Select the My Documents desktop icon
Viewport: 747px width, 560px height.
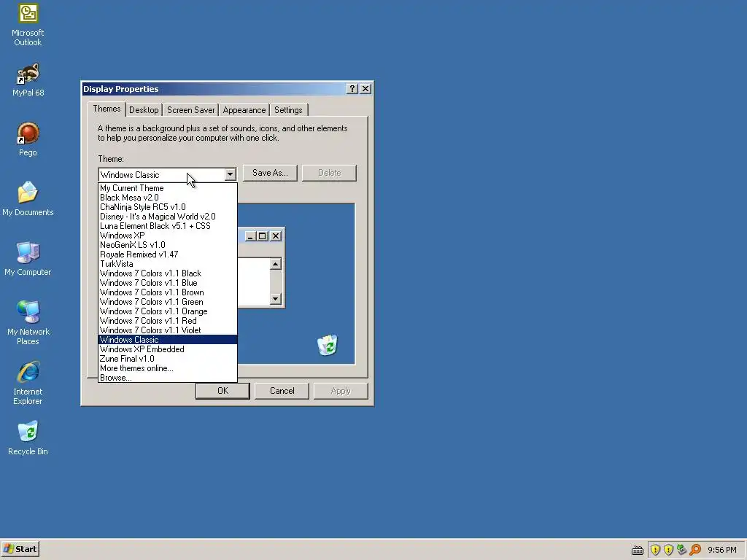(28, 199)
